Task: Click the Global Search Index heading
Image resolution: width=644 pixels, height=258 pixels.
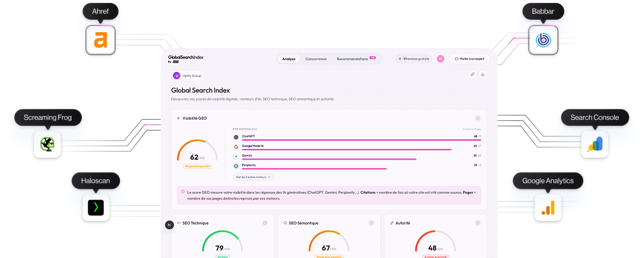Action: (201, 90)
